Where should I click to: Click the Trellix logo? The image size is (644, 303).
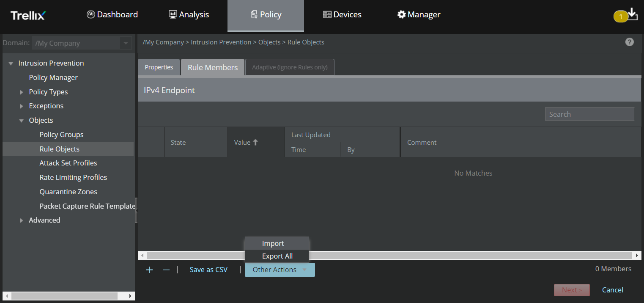(x=28, y=15)
